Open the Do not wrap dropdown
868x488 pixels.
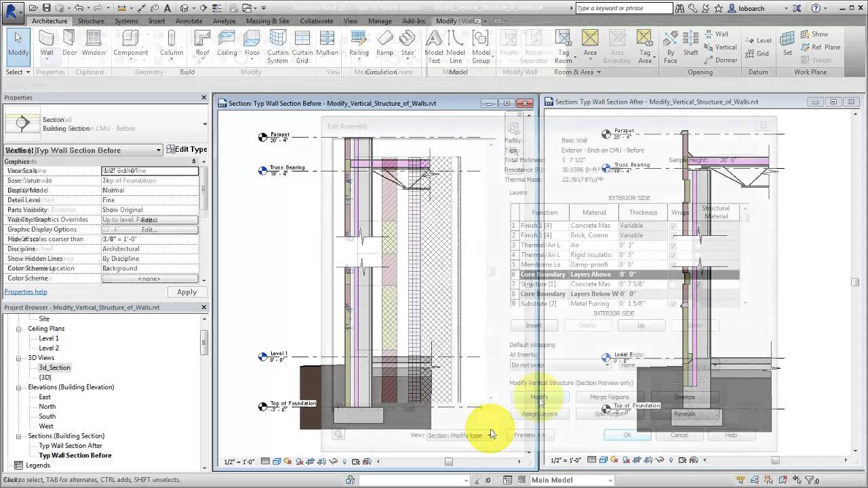[607, 365]
